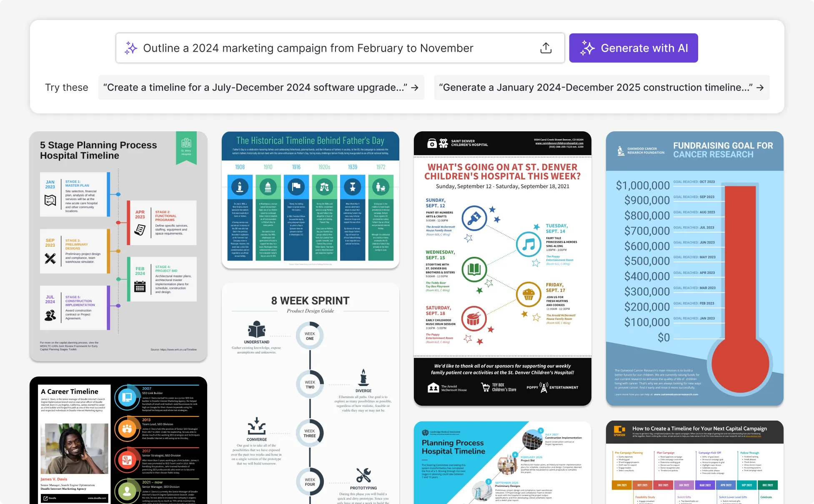
Task: Click Generate with AI button
Action: point(634,48)
